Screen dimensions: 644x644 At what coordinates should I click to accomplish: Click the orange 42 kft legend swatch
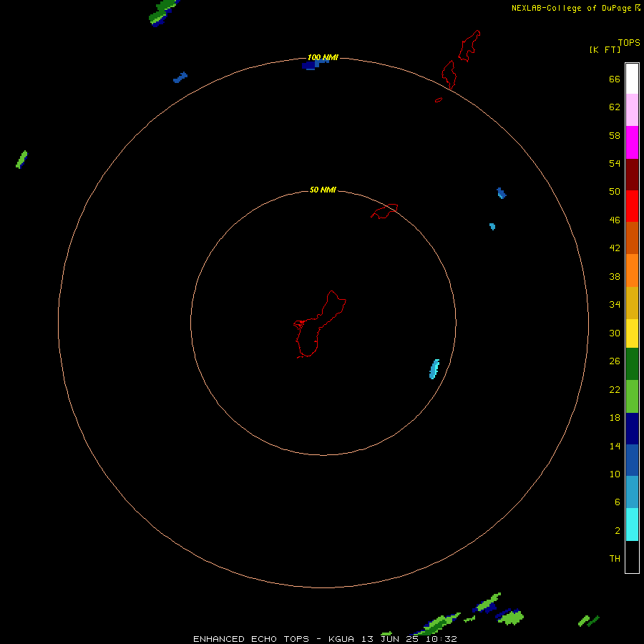click(x=632, y=270)
